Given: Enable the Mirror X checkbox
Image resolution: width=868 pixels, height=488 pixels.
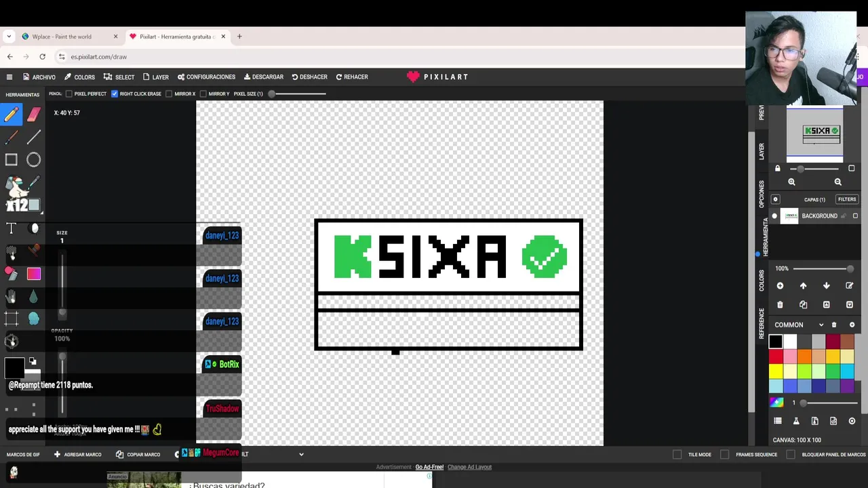Looking at the screenshot, I should coord(169,94).
